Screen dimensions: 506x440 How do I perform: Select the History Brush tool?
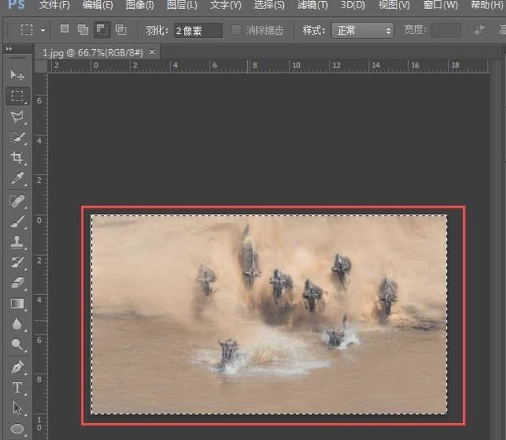(x=17, y=263)
